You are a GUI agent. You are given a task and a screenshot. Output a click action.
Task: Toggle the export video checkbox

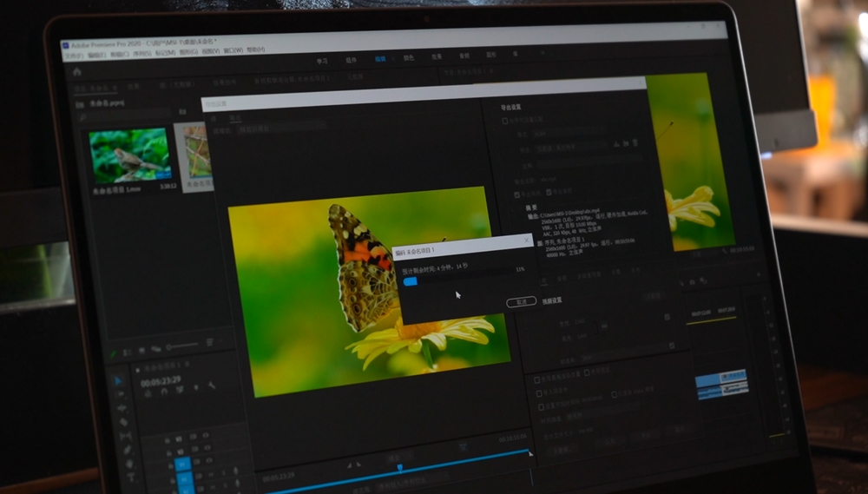pos(517,194)
